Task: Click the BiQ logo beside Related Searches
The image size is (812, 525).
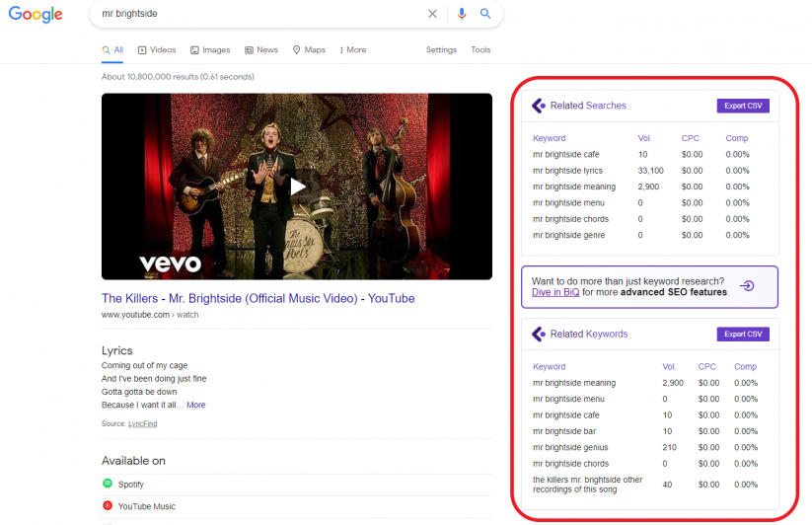Action: (539, 106)
